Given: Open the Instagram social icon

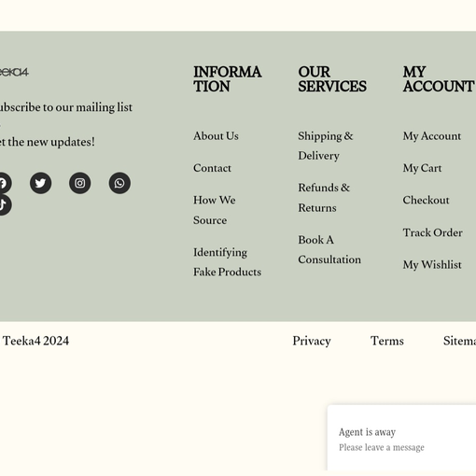Looking at the screenshot, I should click(x=80, y=183).
